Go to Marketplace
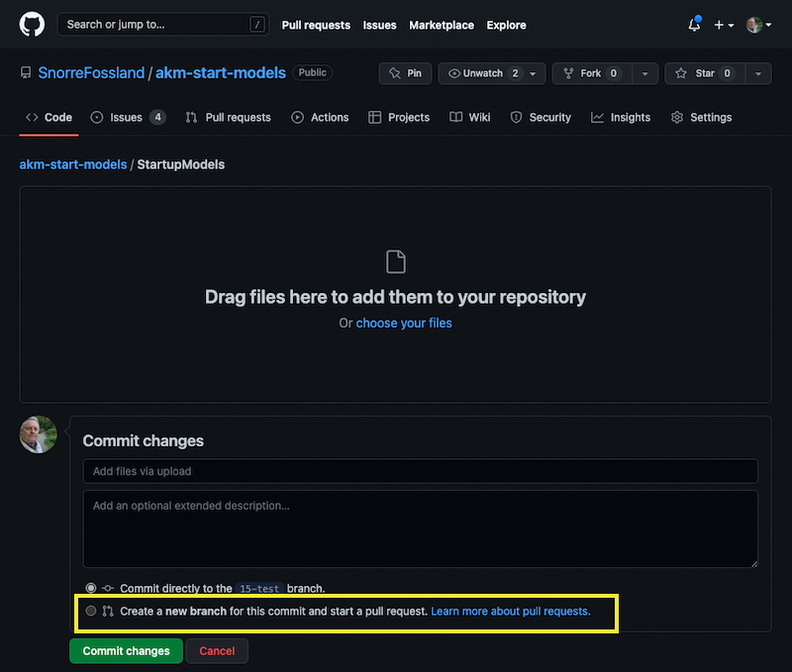The height and width of the screenshot is (672, 792). pos(442,25)
